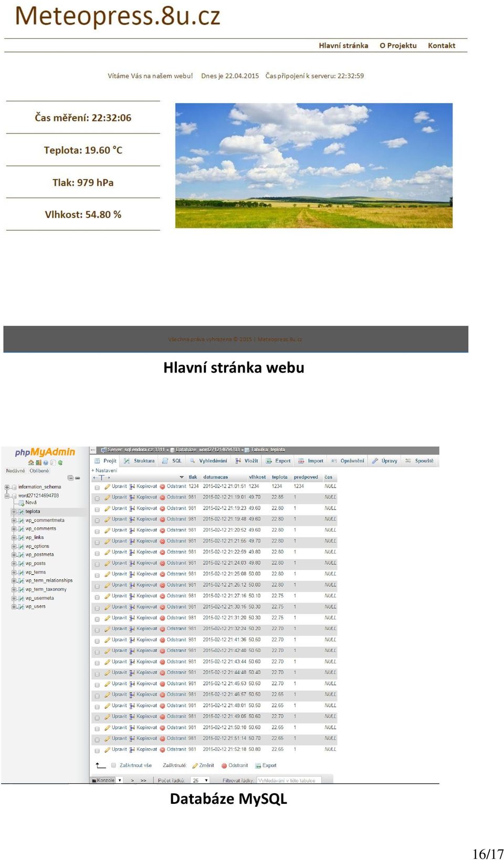Click the bottom Export icon below table
This screenshot has width=504, height=860.
(x=258, y=766)
